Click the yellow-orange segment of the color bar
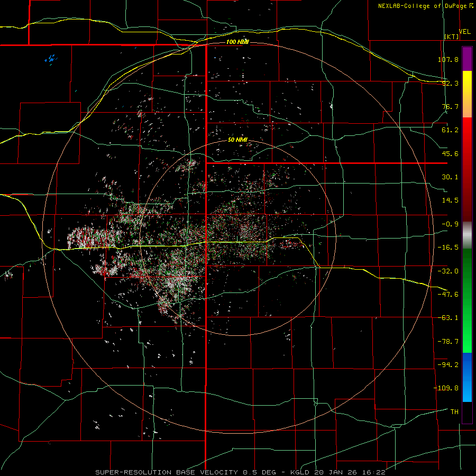Screen dimensions: 476x476 click(467, 94)
